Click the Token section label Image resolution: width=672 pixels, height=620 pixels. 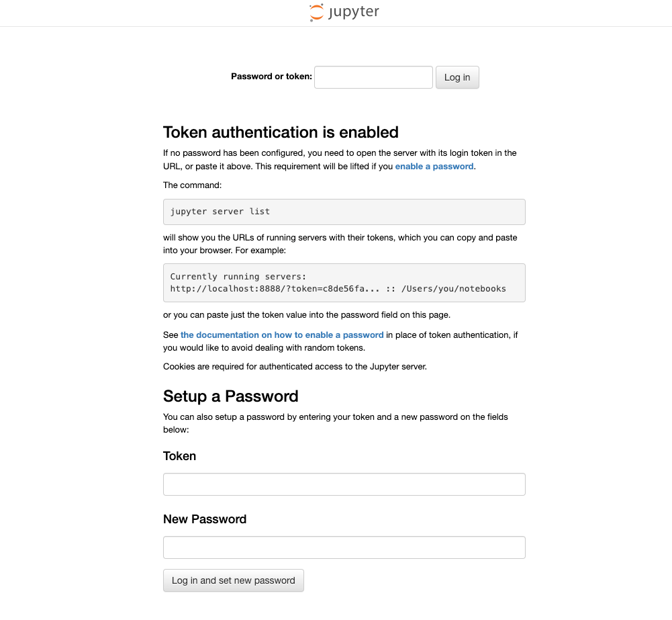click(x=179, y=456)
